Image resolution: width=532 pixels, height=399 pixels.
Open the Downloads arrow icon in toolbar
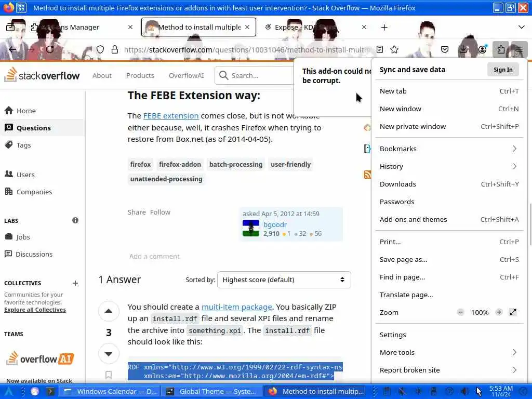pyautogui.click(x=463, y=49)
